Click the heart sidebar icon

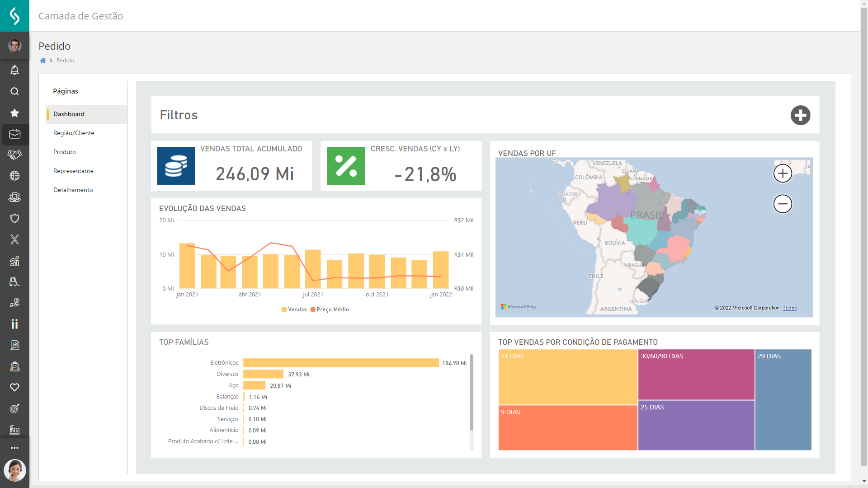pyautogui.click(x=14, y=387)
